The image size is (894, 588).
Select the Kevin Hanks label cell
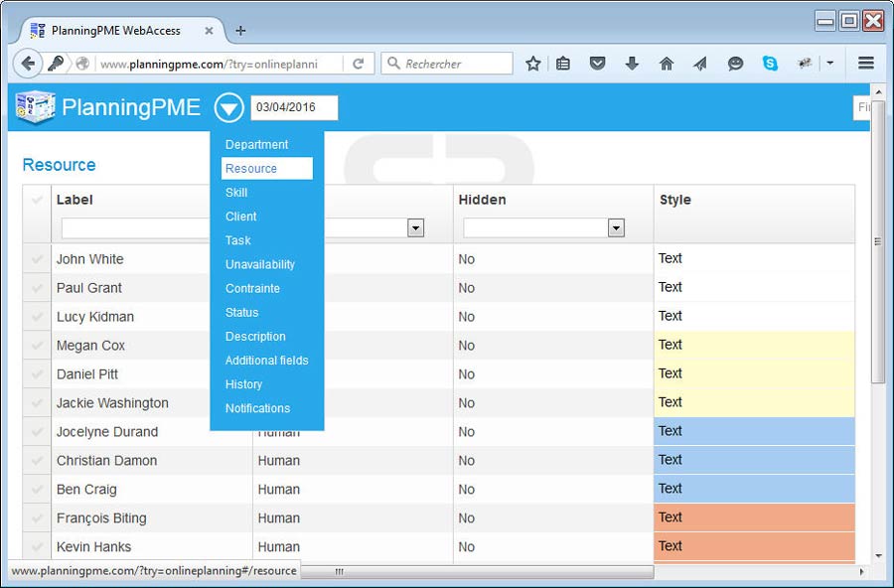(152, 547)
